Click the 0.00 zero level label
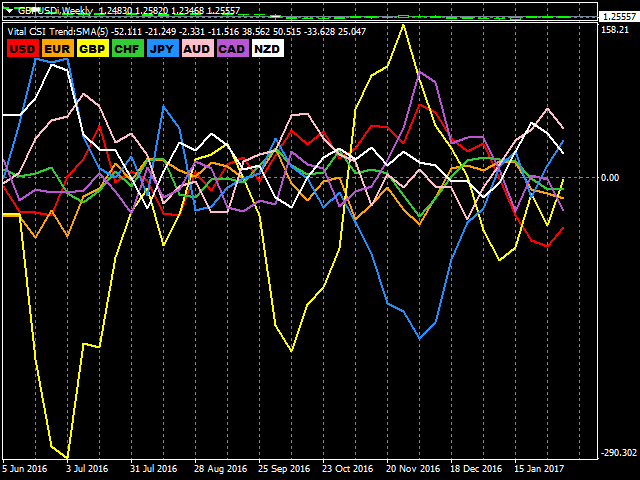 (610, 178)
